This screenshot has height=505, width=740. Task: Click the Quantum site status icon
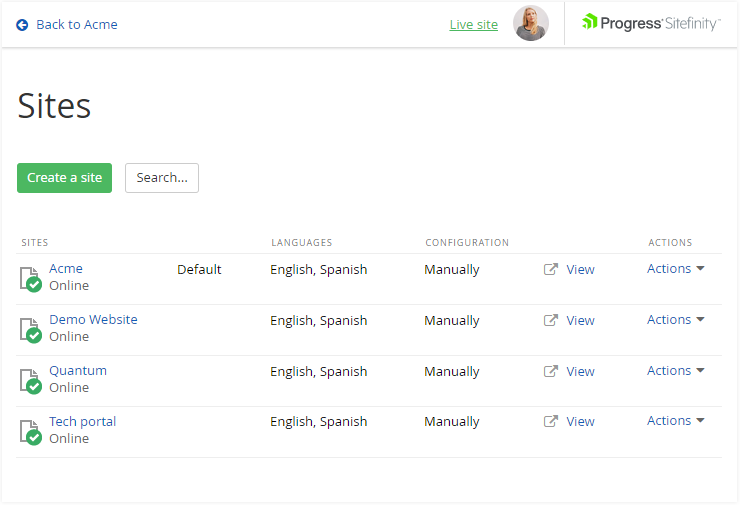(x=31, y=381)
